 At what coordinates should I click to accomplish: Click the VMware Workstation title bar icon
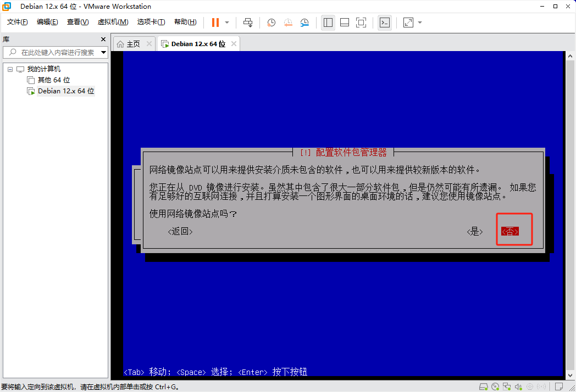pyautogui.click(x=7, y=6)
